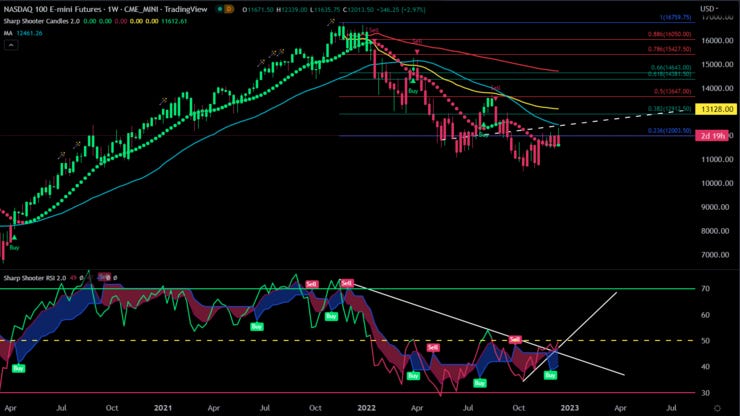Click the pink 2d 19h countdown label
740x416 pixels.
(712, 136)
